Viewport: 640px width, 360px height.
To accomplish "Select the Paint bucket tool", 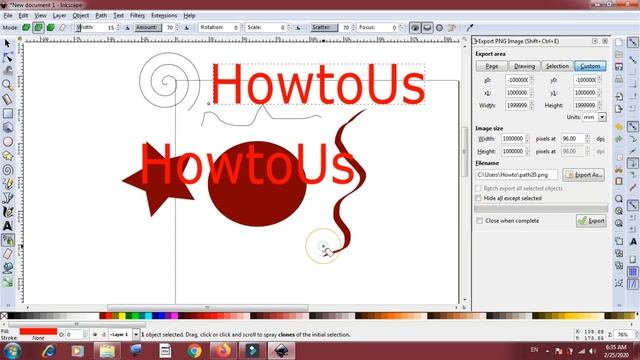I will tap(7, 268).
